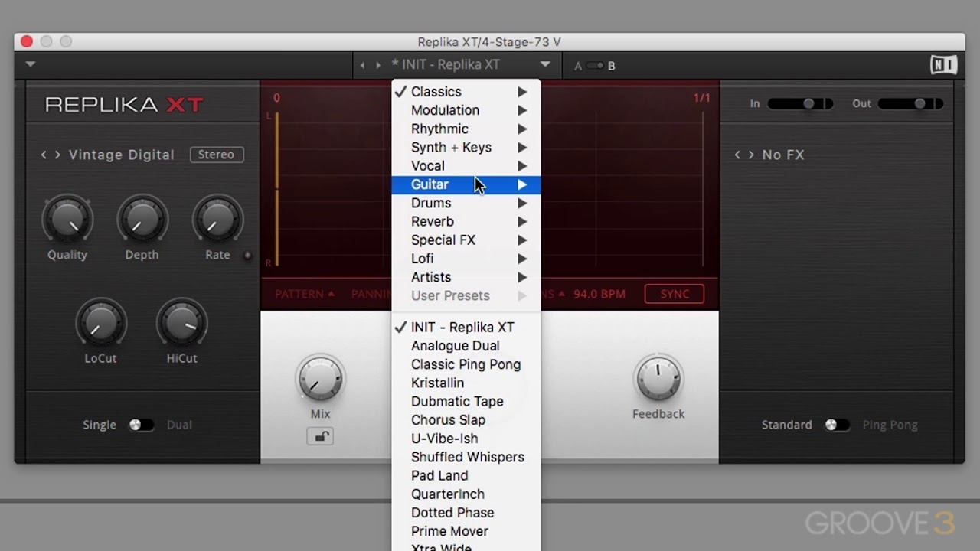Screen dimensions: 980x551
Task: Load the Dotted Phase preset
Action: (x=465, y=513)
